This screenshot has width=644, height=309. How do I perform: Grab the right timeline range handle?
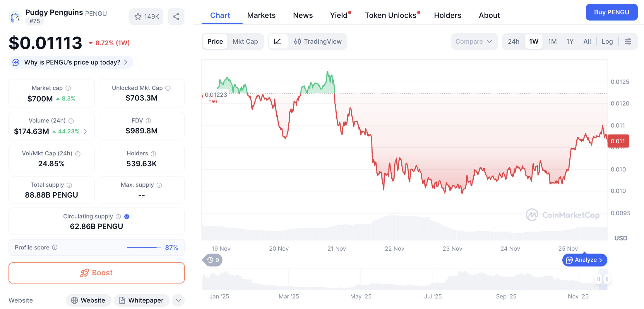[607, 279]
